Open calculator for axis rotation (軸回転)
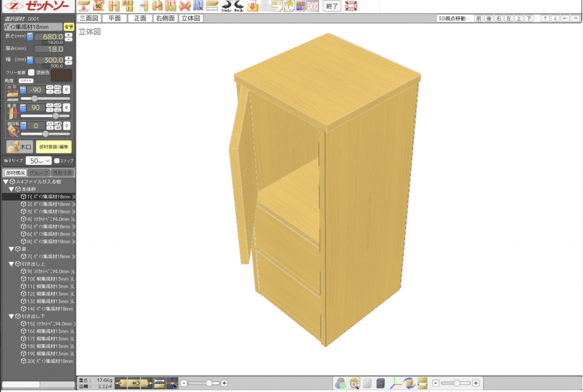 click(x=23, y=126)
